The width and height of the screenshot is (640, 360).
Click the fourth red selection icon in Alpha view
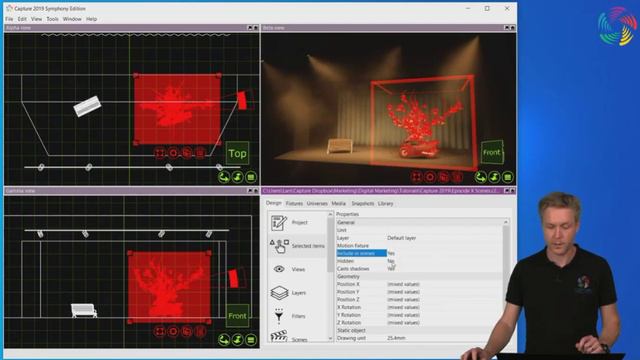[200, 153]
